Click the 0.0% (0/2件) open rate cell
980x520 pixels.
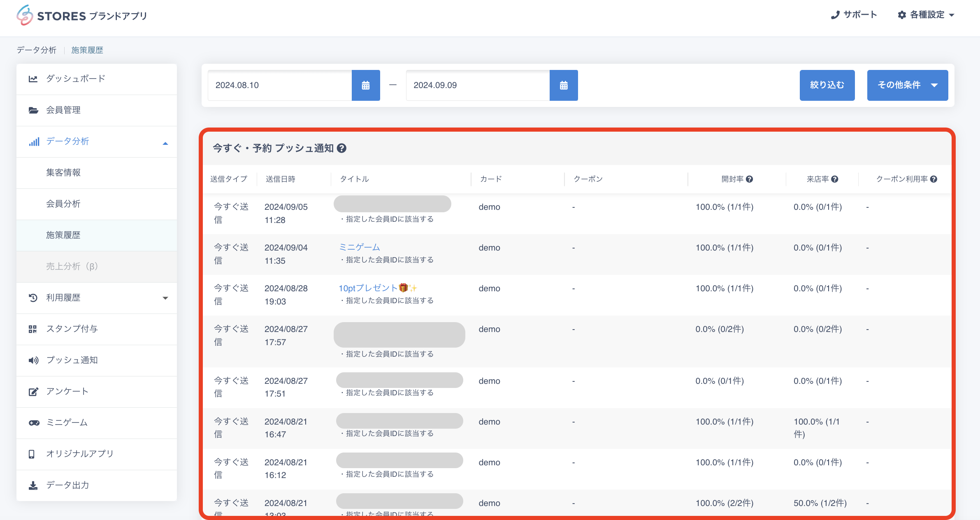[720, 329]
